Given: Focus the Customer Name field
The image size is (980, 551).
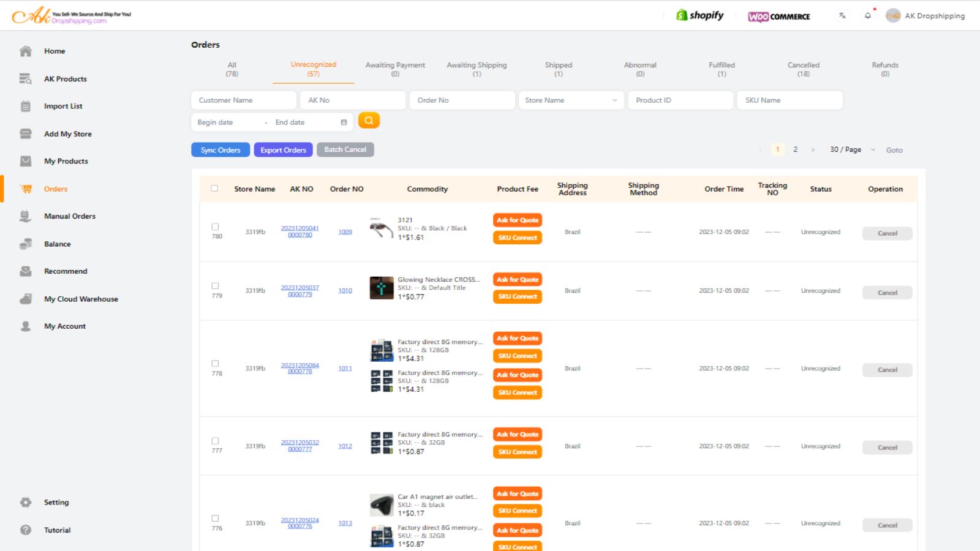Looking at the screenshot, I should pyautogui.click(x=244, y=100).
